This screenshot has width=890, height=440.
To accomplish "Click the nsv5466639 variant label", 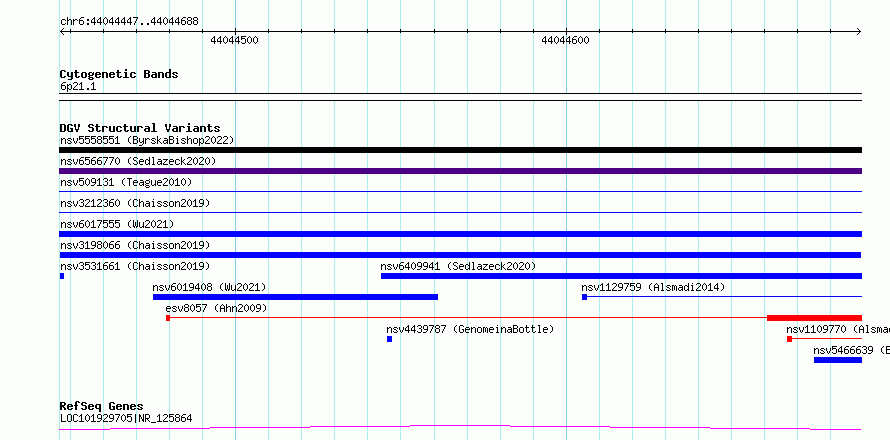I will (x=851, y=350).
